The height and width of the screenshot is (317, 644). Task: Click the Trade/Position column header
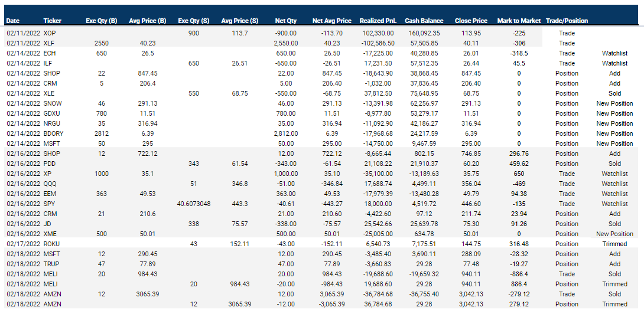(567, 21)
